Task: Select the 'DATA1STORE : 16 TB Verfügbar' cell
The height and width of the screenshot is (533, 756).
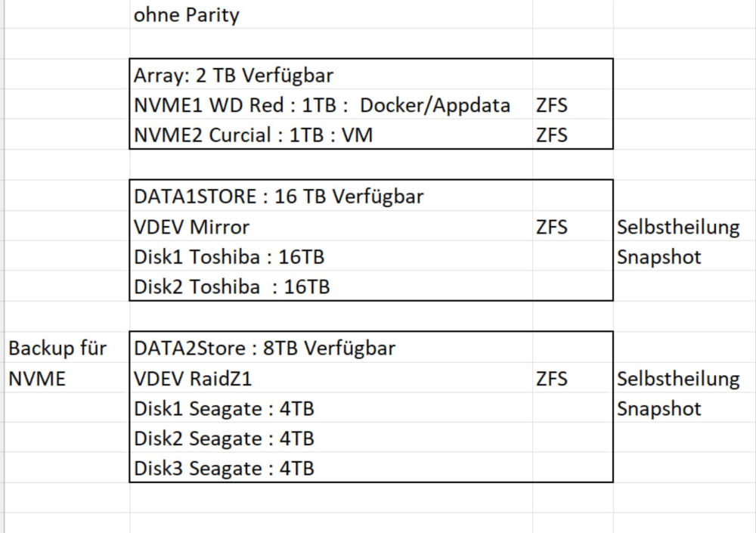Action: click(331, 196)
